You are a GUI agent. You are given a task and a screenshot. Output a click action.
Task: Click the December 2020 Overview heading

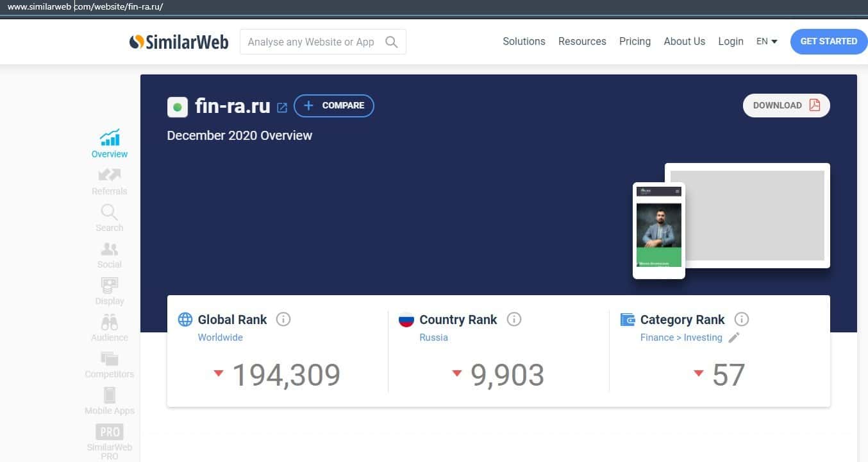tap(240, 135)
